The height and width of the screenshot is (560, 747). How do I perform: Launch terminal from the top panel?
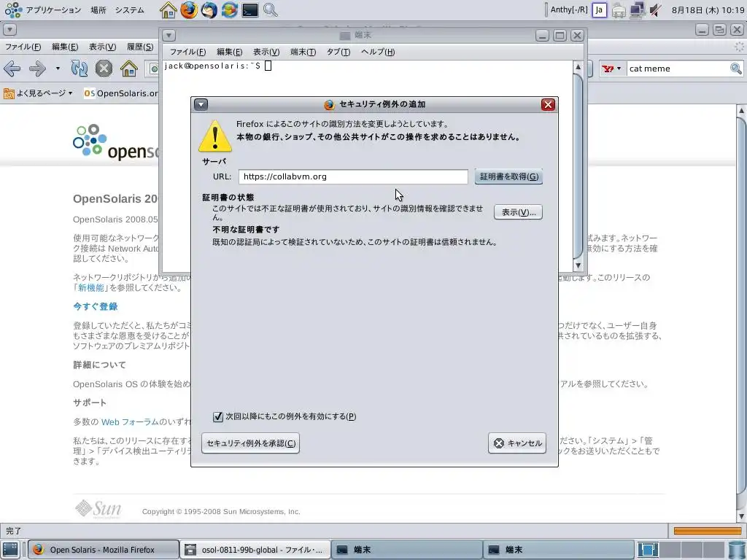250,10
